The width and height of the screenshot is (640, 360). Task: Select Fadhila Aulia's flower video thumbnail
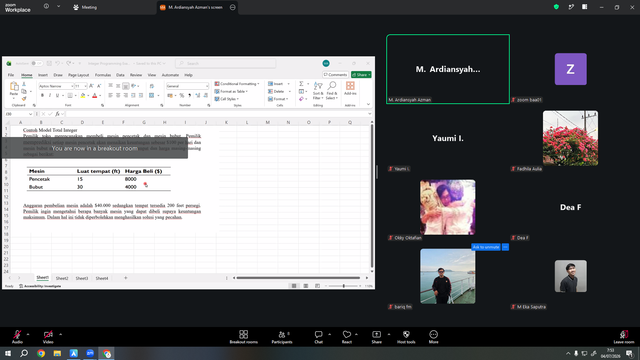570,138
